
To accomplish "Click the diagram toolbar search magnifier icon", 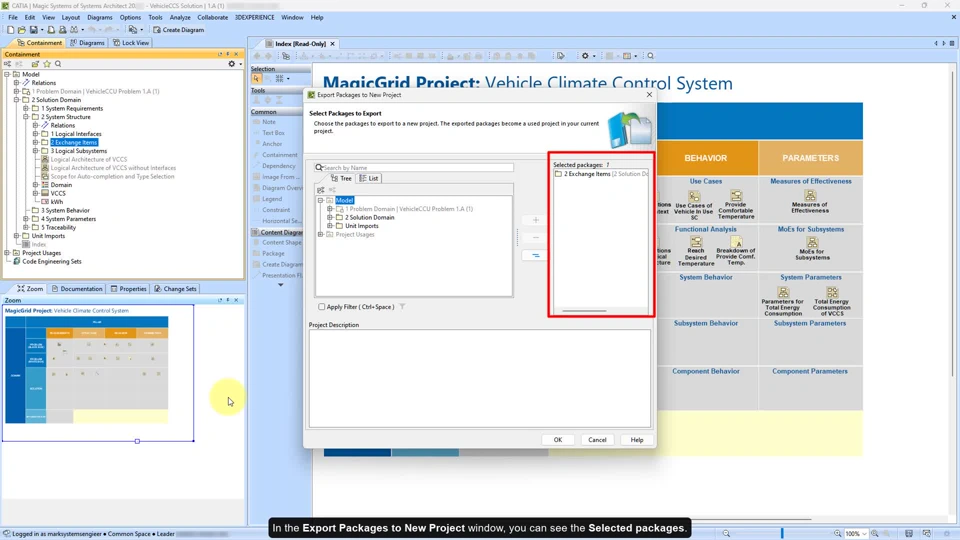I will (x=650, y=56).
